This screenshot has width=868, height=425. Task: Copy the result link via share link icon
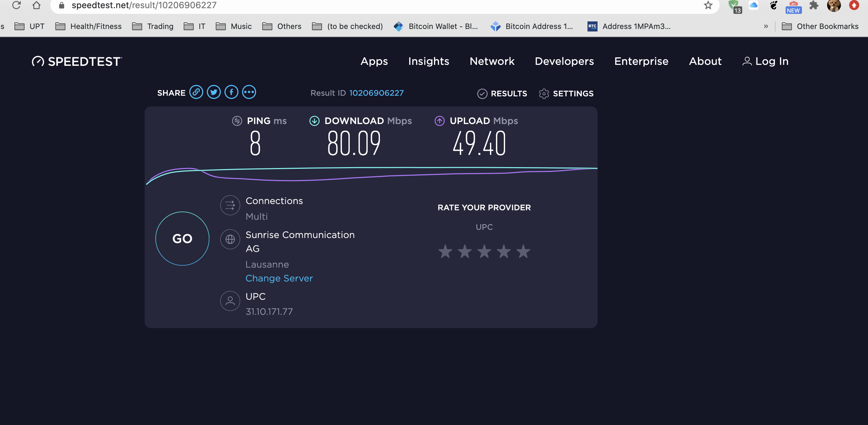[196, 92]
